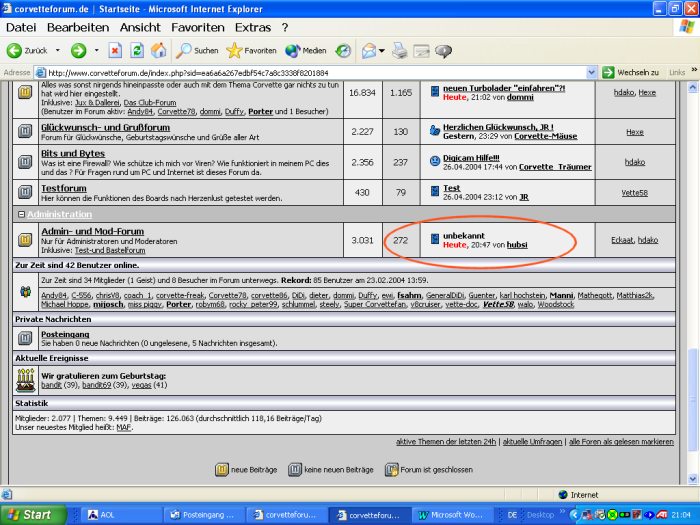Screen dimensions: 700x525
Task: Click 'alle Foren als gelesen markieren' link
Action: click(x=620, y=441)
